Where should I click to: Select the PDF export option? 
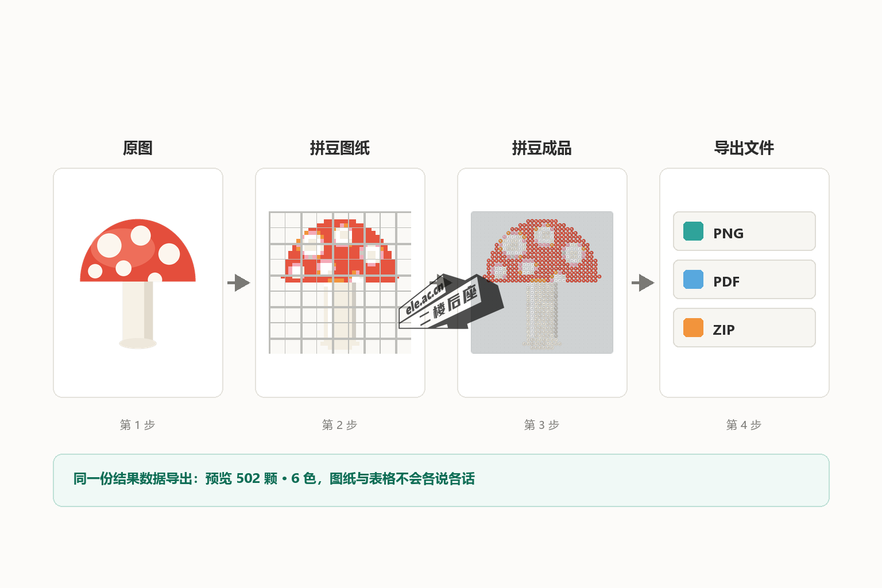pos(744,279)
